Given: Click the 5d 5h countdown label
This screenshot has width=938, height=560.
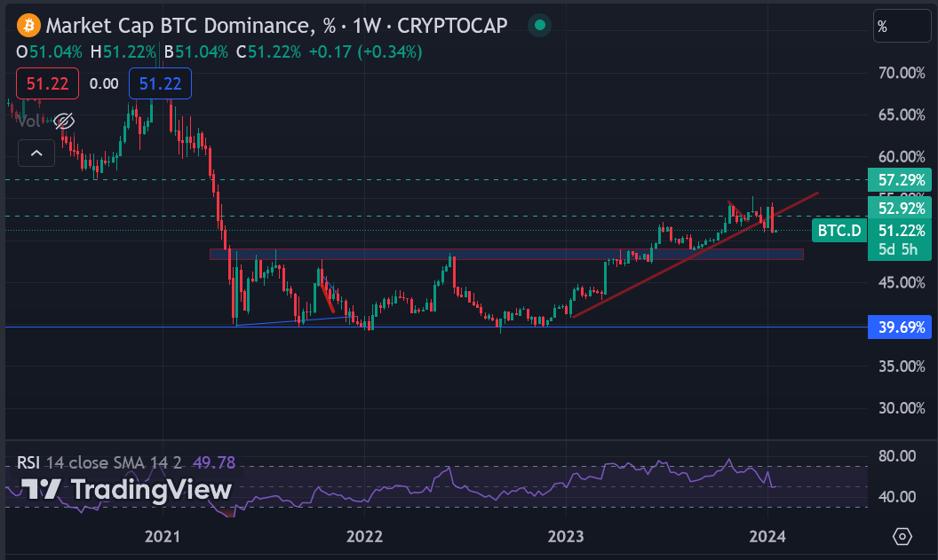Looking at the screenshot, I should point(897,249).
